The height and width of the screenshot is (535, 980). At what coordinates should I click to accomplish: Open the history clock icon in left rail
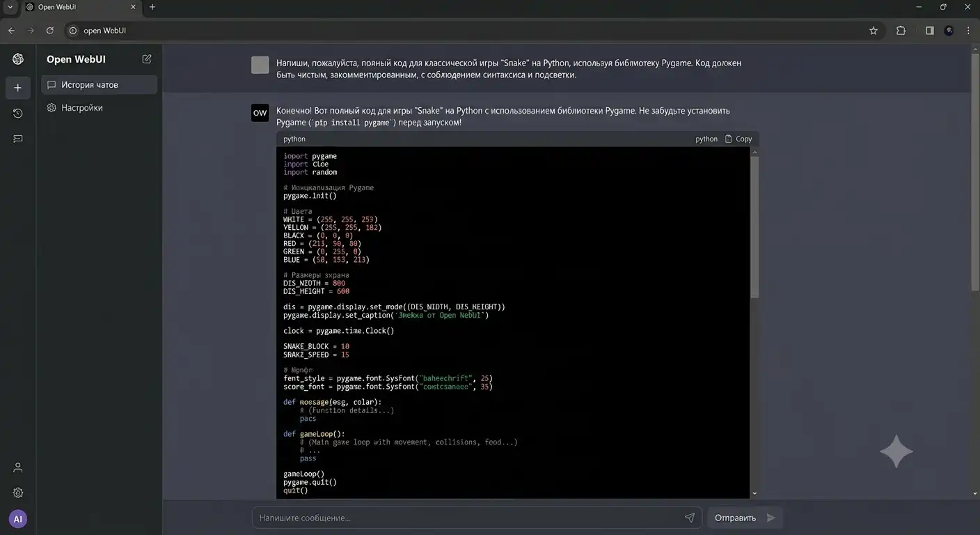[x=18, y=114]
